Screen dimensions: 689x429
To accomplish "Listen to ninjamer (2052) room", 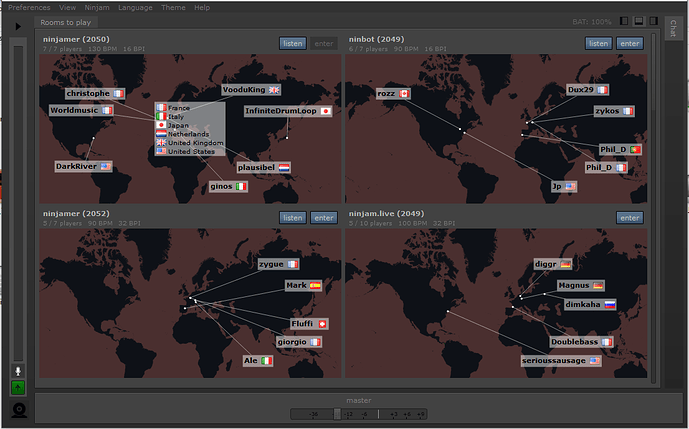I will click(x=293, y=218).
